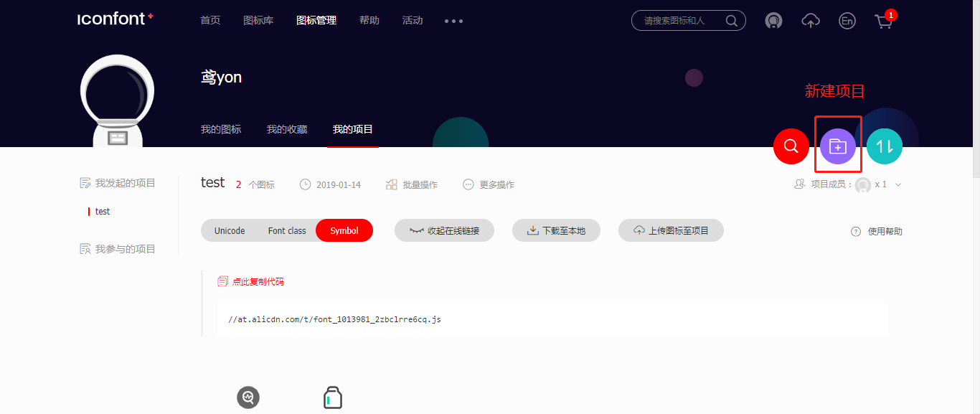980x414 pixels.
Task: Expand the 项目成员 member list chevron
Action: point(897,184)
